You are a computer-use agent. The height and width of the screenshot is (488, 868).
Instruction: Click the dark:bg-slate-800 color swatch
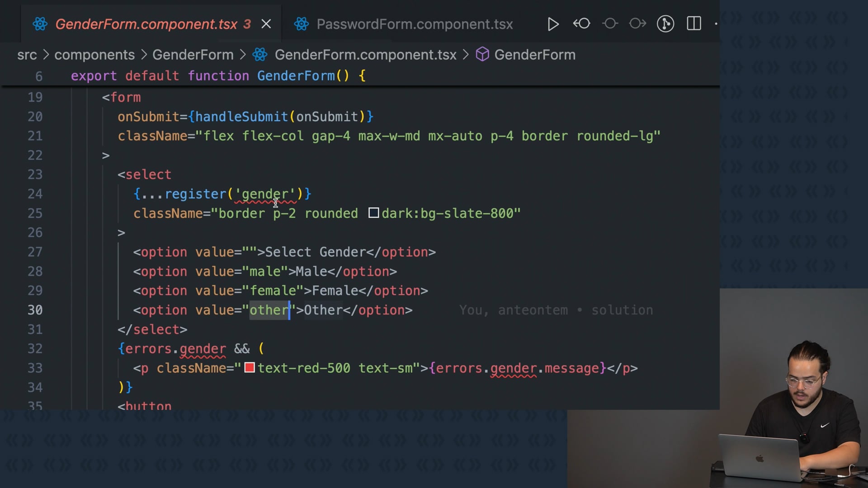373,213
